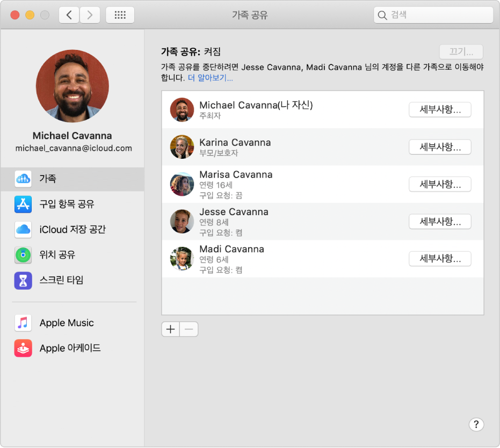Select Marisa Cavanna's avatar
Viewport: 500px width, 448px height.
point(182,184)
